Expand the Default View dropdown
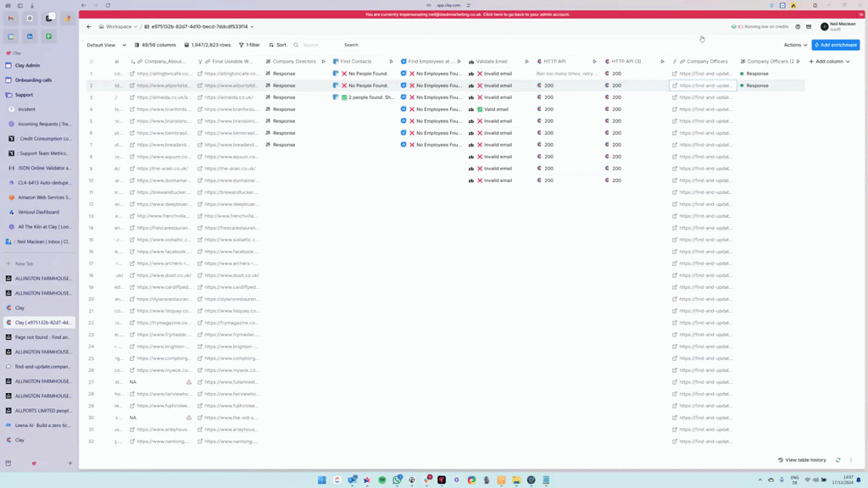Screen dimensions: 868x488 106,45
